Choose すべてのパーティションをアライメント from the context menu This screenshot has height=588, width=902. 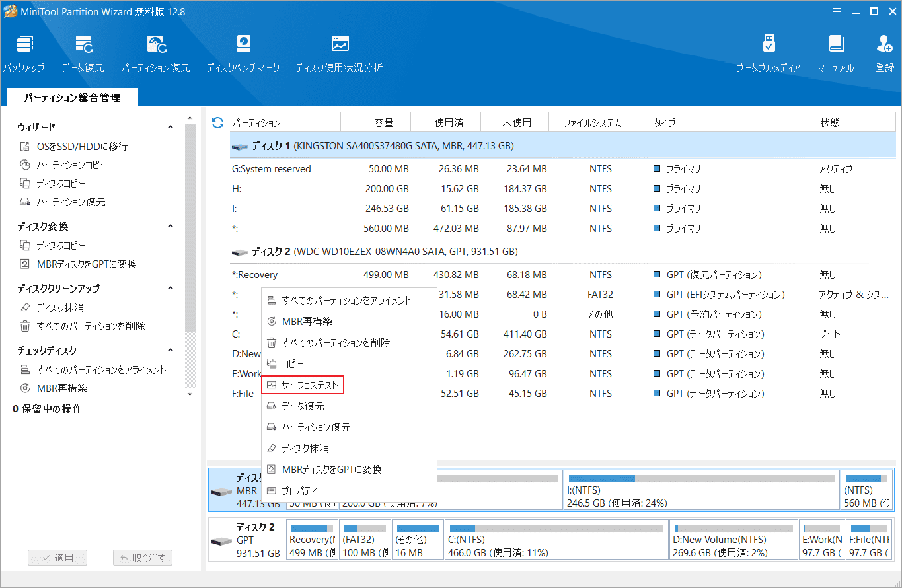tap(349, 300)
